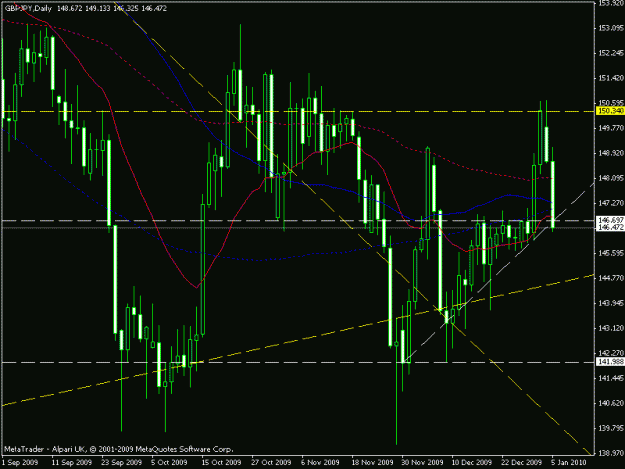The height and width of the screenshot is (469, 625).
Task: Click the 30 Nov 2009 date label
Action: (x=422, y=462)
